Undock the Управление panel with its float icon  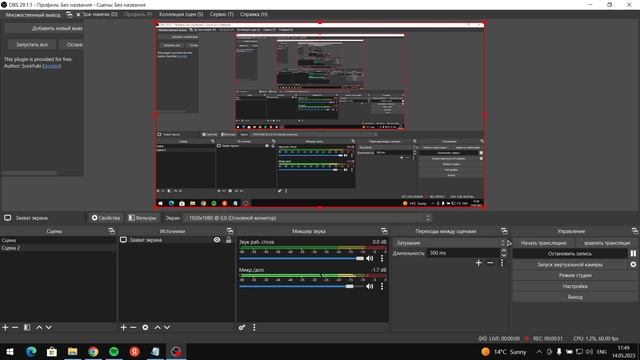pos(634,231)
